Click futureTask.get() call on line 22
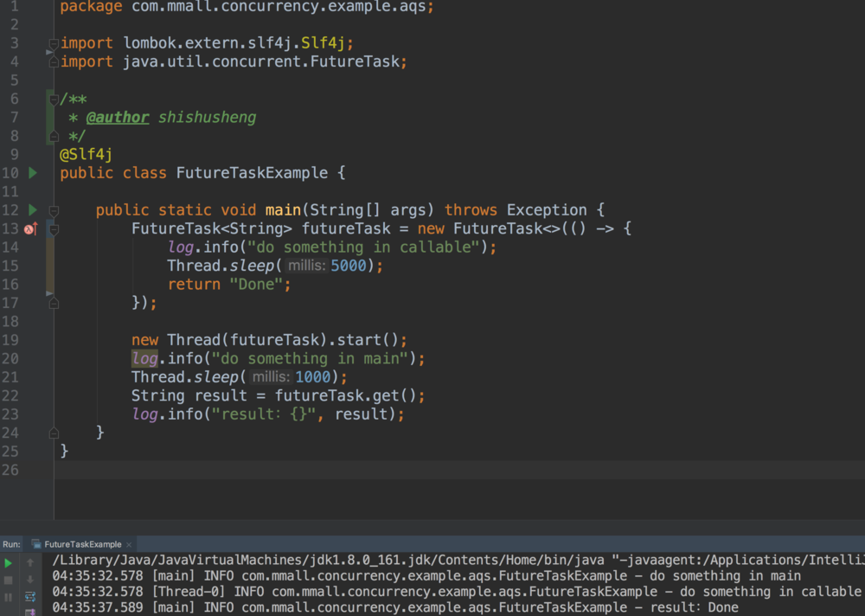This screenshot has width=865, height=616. (345, 395)
